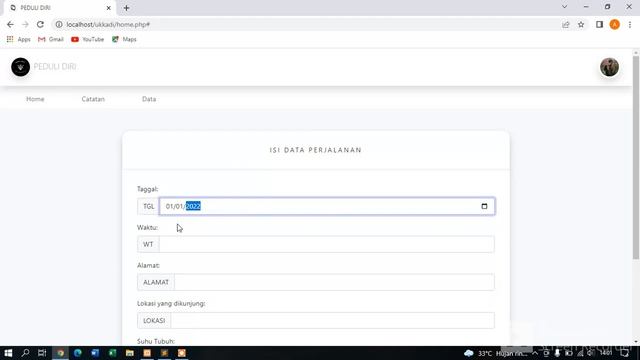The width and height of the screenshot is (640, 360).
Task: Click the page vertical scrollbar thumb
Action: (x=636, y=157)
